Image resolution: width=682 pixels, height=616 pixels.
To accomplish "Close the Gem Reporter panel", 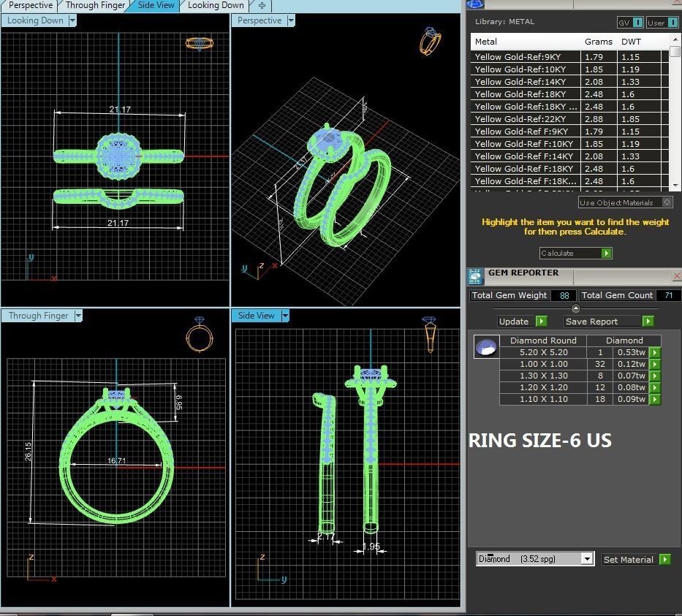I will pos(677,276).
